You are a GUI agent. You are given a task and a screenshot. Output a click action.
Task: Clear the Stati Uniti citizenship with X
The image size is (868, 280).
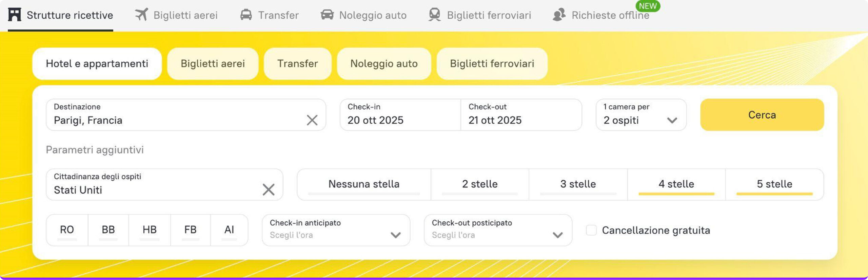(x=269, y=189)
